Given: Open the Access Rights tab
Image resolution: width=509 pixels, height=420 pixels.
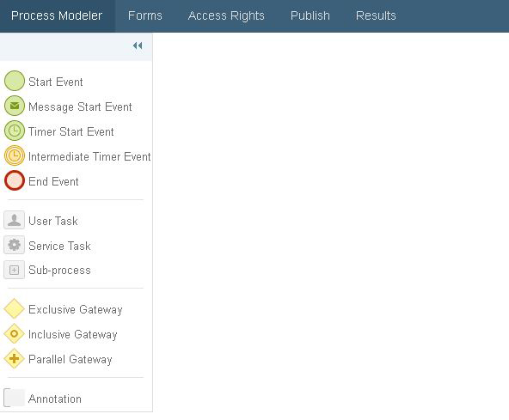Looking at the screenshot, I should [226, 16].
